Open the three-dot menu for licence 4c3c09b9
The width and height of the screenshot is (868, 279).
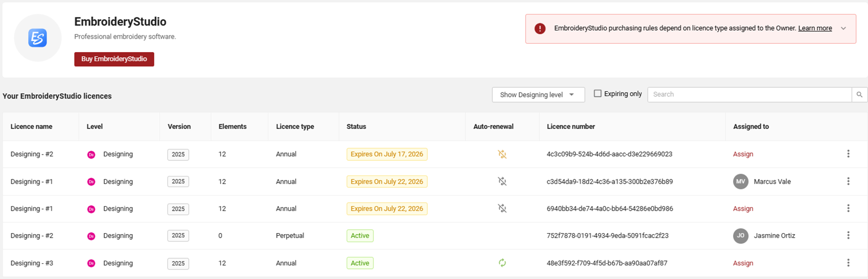pos(848,154)
